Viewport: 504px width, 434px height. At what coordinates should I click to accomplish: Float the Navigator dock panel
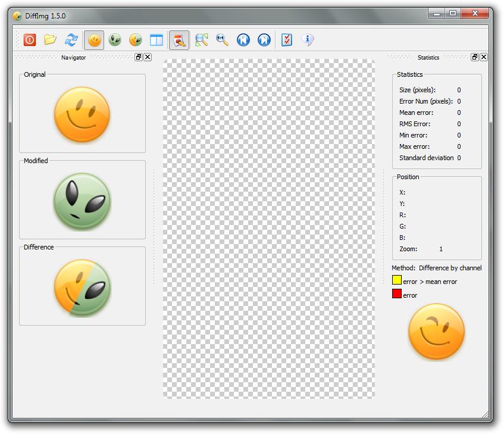tap(139, 57)
